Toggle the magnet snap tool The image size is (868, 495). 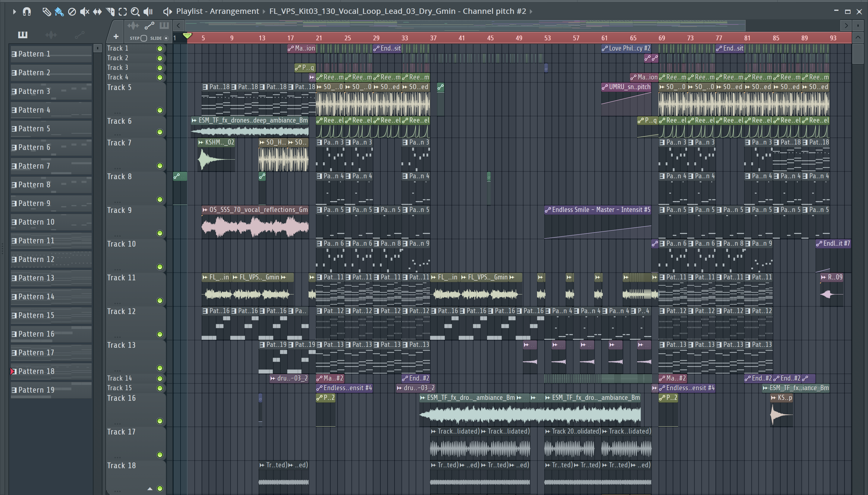[27, 11]
